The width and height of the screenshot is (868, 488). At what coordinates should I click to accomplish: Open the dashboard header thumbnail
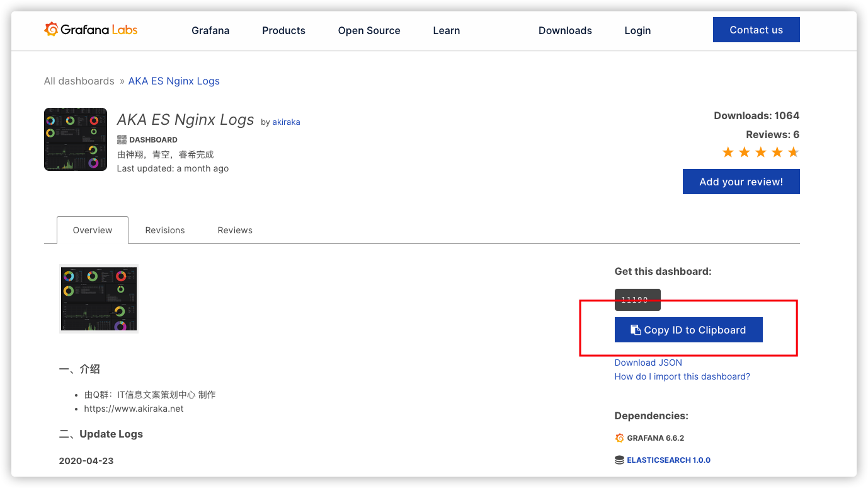pos(76,139)
